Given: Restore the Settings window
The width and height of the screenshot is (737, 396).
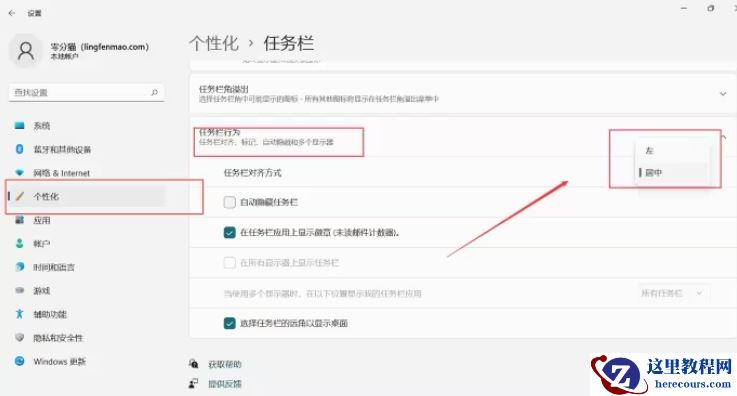Looking at the screenshot, I should 711,8.
